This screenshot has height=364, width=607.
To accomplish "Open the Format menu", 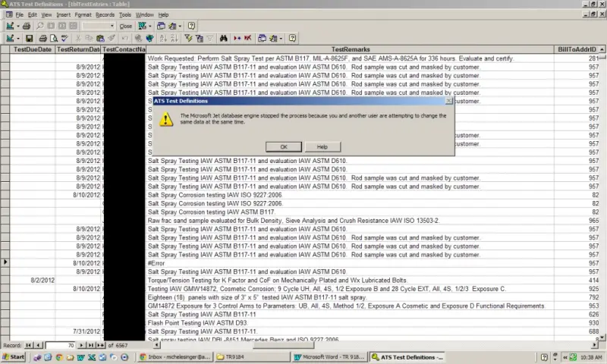I will (83, 14).
